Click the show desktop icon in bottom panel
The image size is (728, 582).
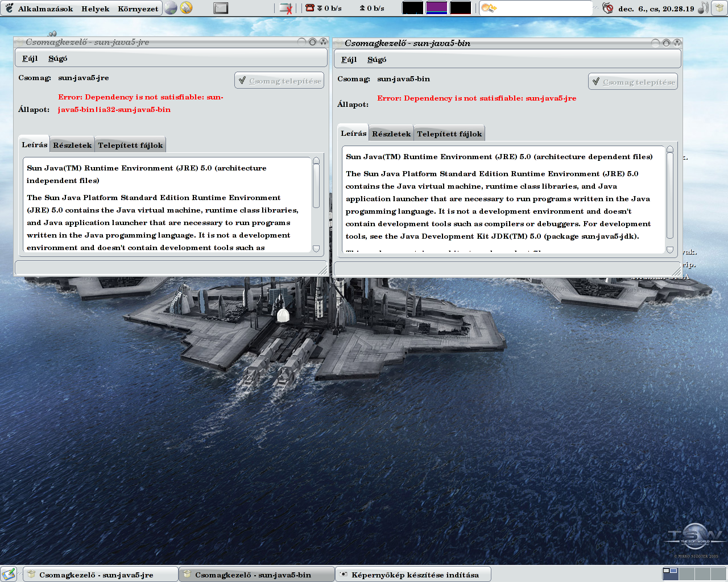[9, 574]
